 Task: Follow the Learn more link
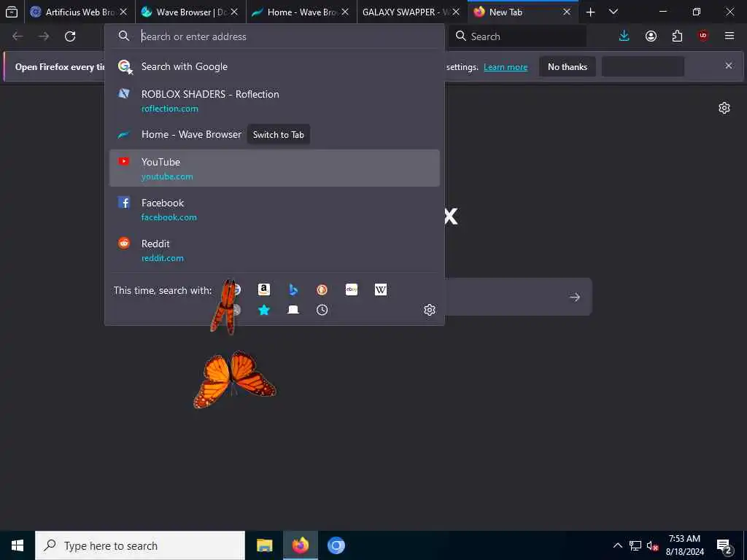click(x=506, y=67)
